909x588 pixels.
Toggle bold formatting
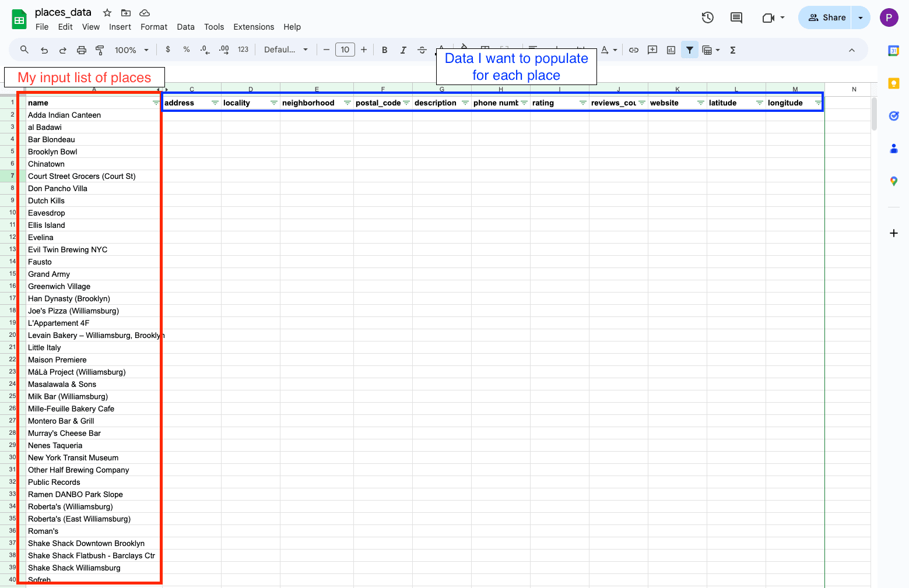coord(385,50)
